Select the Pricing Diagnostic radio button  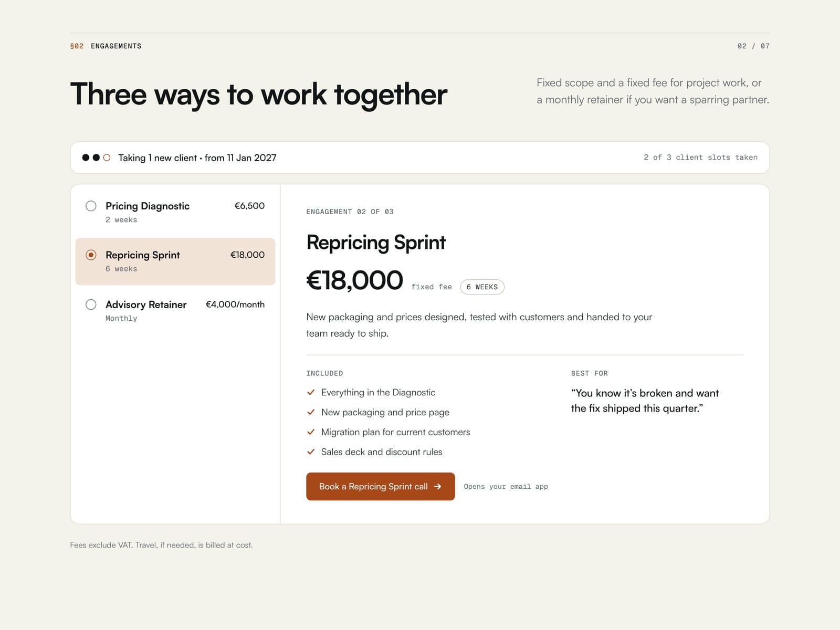click(91, 206)
